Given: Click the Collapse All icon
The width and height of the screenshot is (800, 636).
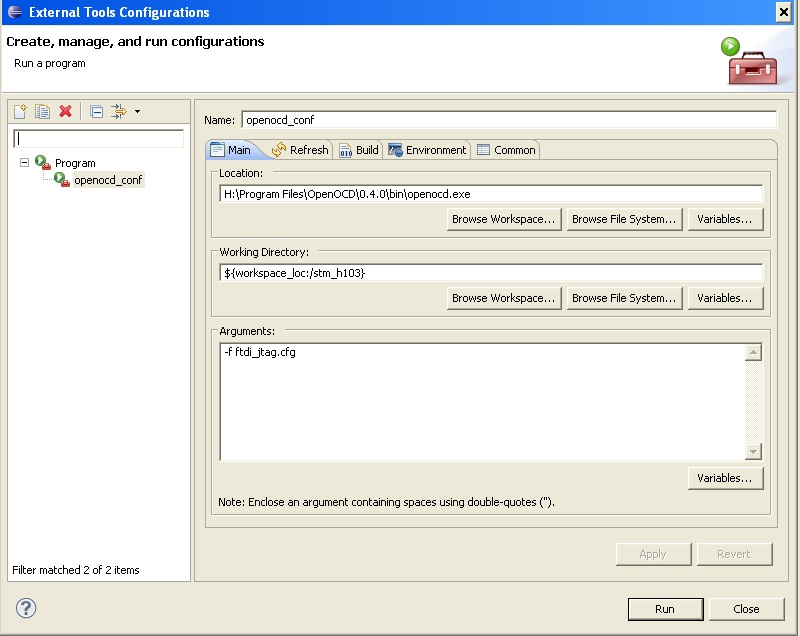Looking at the screenshot, I should pyautogui.click(x=96, y=111).
